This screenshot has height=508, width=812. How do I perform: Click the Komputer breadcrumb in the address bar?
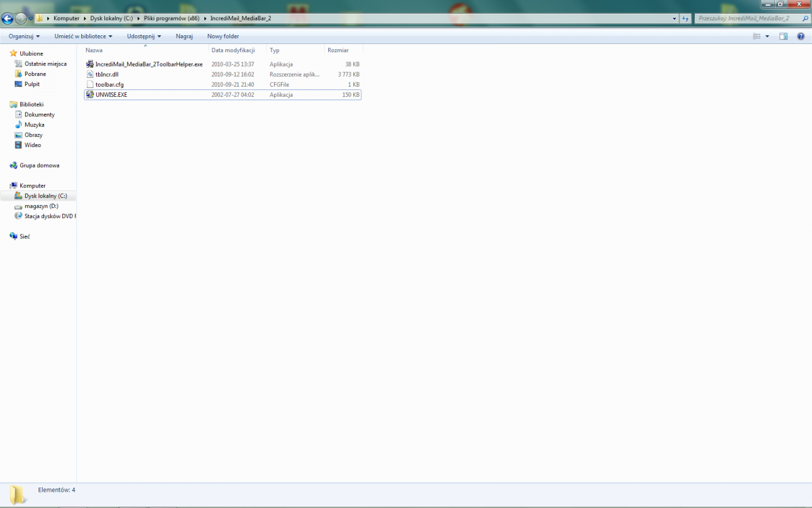point(66,18)
